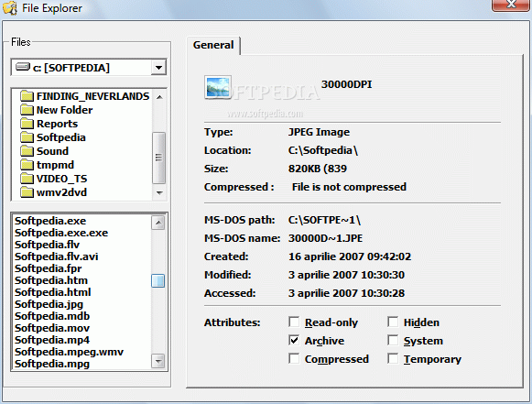Click the C:\Softpedia\ location value
Viewport: 532px width, 404px height.
coord(322,150)
